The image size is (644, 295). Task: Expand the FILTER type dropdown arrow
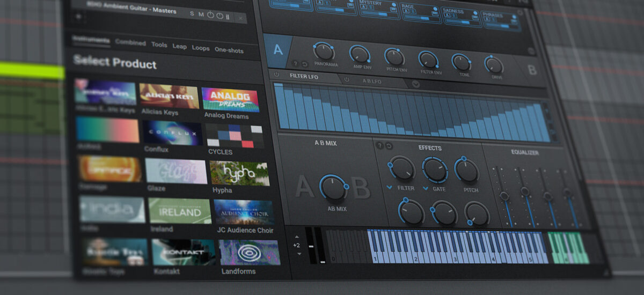pyautogui.click(x=389, y=188)
